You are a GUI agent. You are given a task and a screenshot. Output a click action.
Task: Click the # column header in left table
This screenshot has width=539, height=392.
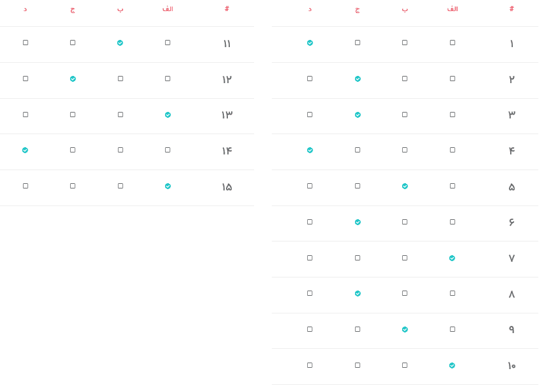pos(227,9)
